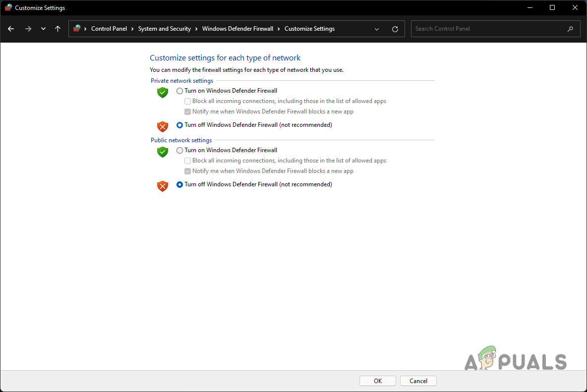Click 'You can modify the firewall settings' text
This screenshot has width=587, height=392.
click(246, 70)
